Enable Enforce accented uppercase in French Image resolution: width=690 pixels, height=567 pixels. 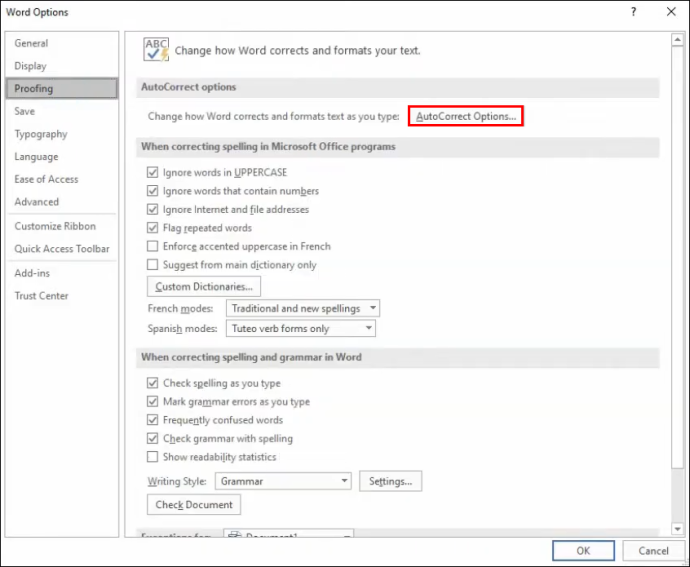(152, 246)
